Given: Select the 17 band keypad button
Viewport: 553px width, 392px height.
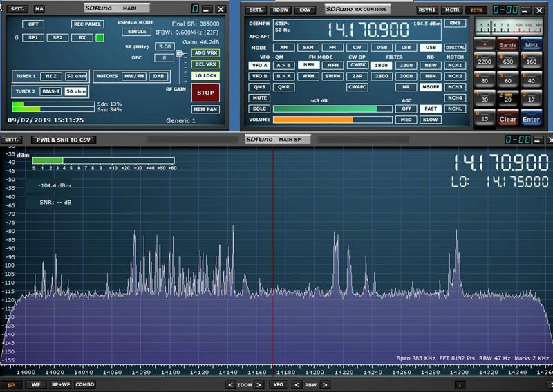Looking at the screenshot, I should (531, 98).
